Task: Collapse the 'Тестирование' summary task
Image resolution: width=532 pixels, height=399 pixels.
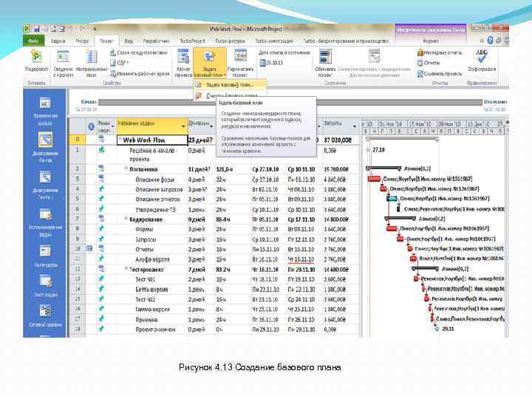Action: coord(126,269)
